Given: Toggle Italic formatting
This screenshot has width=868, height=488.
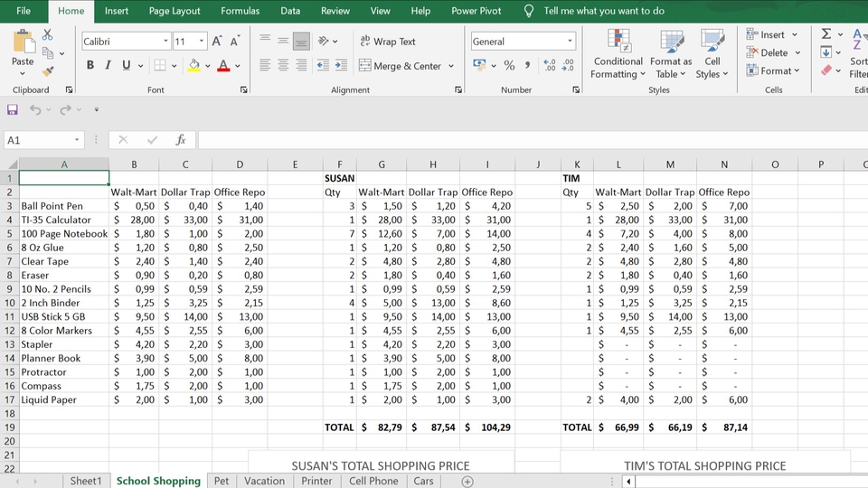Looking at the screenshot, I should pyautogui.click(x=108, y=65).
